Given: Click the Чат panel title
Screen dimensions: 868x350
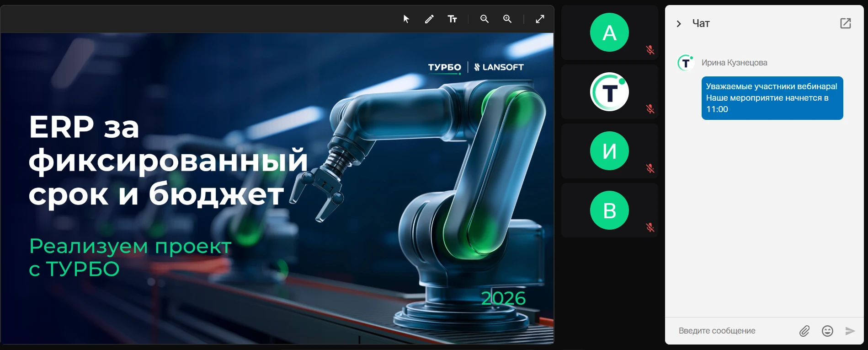Looking at the screenshot, I should pyautogui.click(x=701, y=23).
